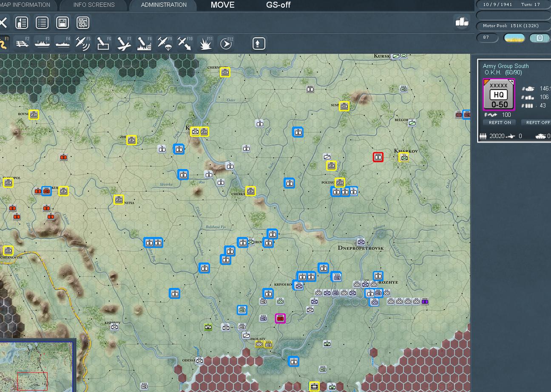This screenshot has height=392, width=551.
Task: Click the MOVE mode label
Action: point(222,5)
